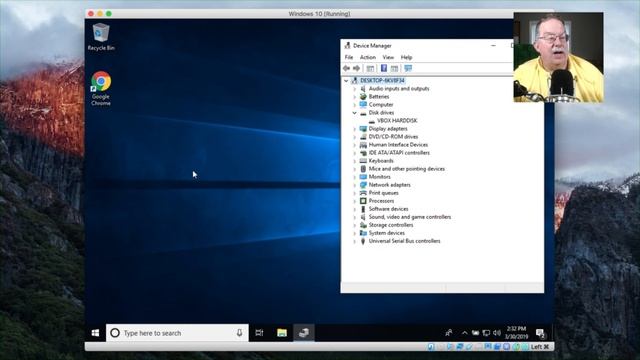Toggle the Show/Hide Action Pane toolbar icon
Viewport: 640px width, 360px height.
pos(394,68)
